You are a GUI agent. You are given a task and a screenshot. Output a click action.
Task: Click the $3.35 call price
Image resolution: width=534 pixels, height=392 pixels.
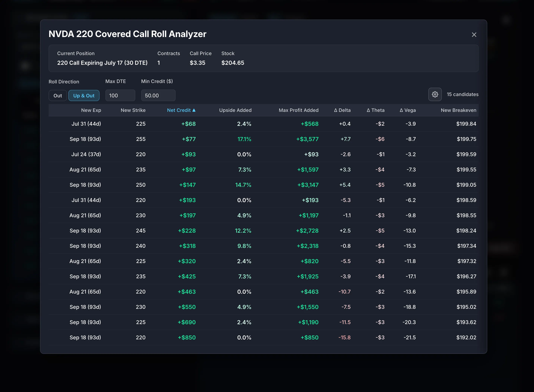197,63
